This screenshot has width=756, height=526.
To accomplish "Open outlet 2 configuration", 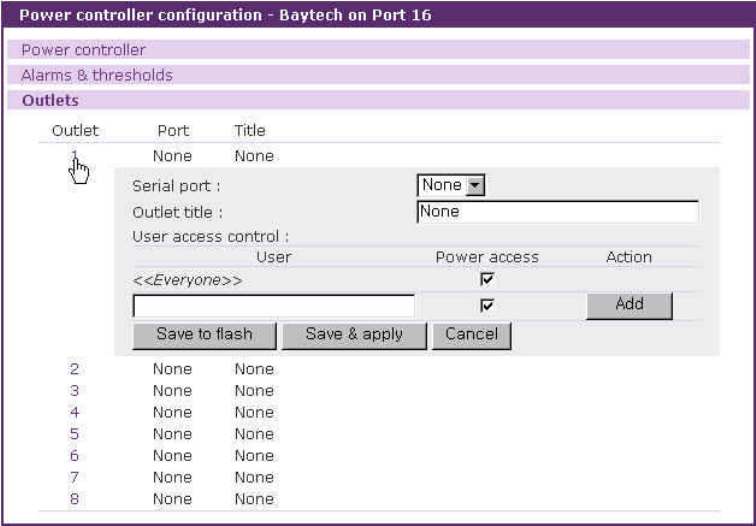I will tap(74, 369).
